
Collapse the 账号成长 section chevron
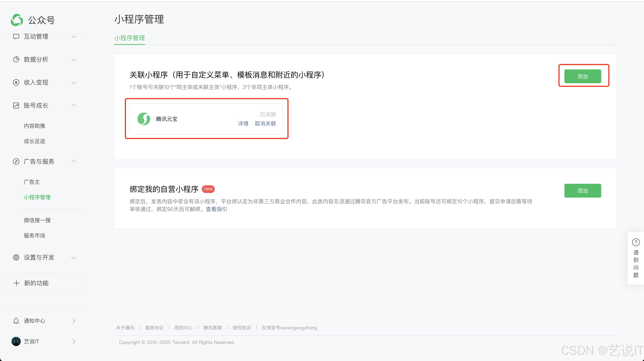(x=73, y=105)
